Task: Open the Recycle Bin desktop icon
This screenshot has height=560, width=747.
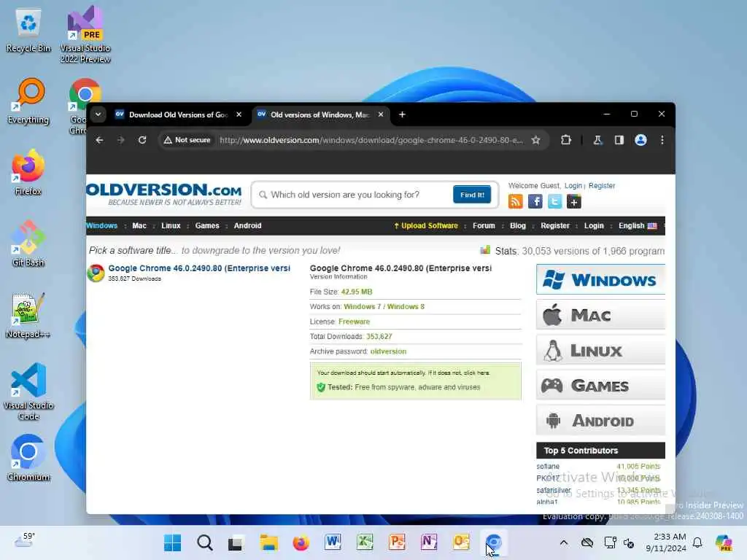Action: [x=28, y=31]
